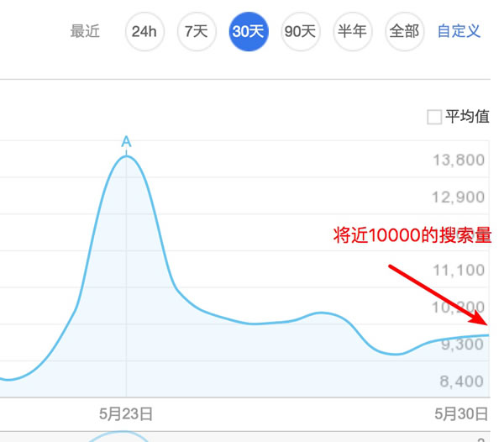The width and height of the screenshot is (504, 442).
Task: Click the red arrow tip on the curve
Action: pos(486,324)
